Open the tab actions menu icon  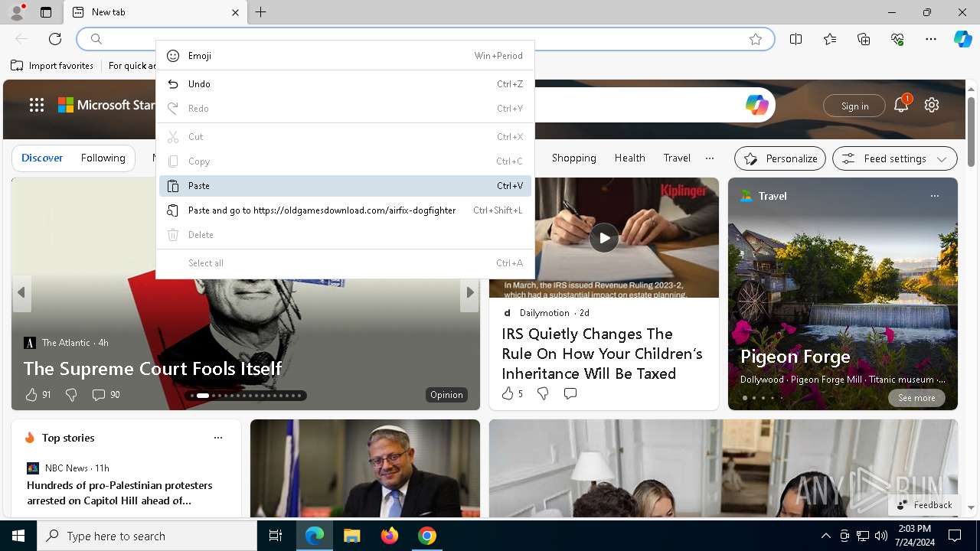pos(46,12)
